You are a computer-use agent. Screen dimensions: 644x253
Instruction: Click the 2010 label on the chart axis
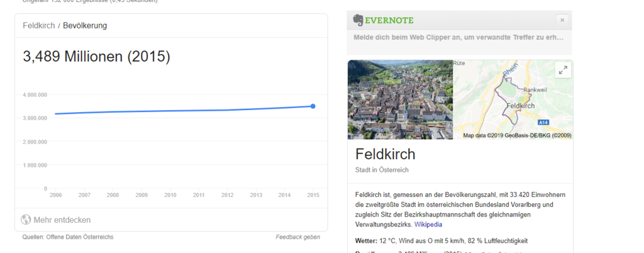(170, 195)
